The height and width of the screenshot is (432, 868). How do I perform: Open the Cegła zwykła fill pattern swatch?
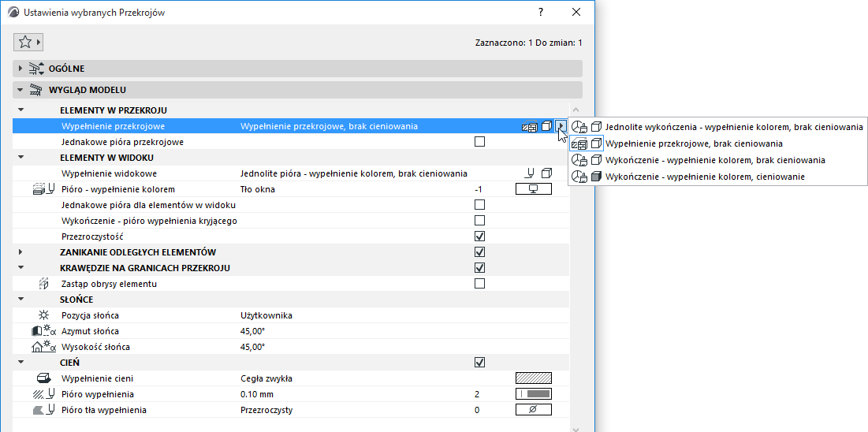point(534,379)
